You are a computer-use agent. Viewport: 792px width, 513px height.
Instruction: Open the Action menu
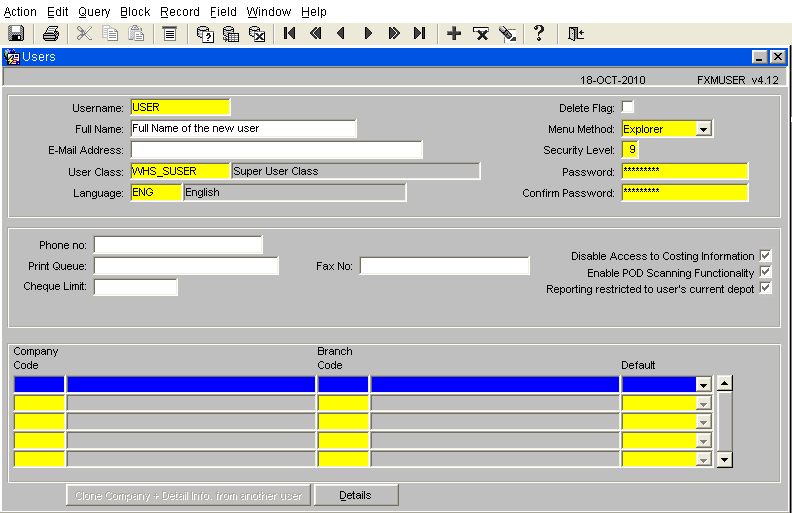point(20,12)
